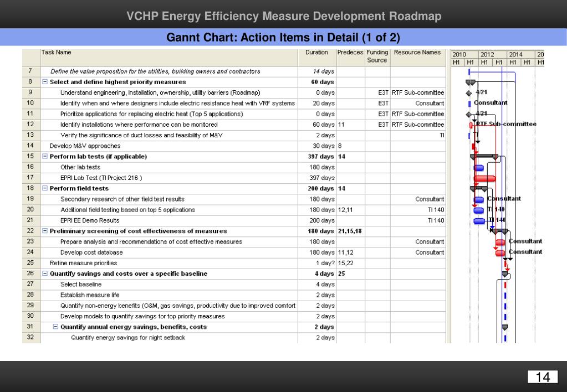The width and height of the screenshot is (567, 392).
Task: Click task 'Secondary research of other field test results'
Action: pyautogui.click(x=122, y=199)
